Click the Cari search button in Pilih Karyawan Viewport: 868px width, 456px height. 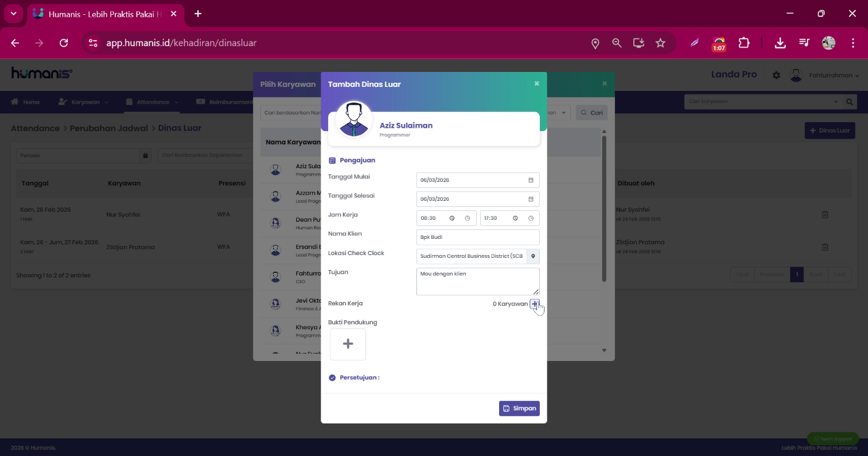tap(591, 113)
